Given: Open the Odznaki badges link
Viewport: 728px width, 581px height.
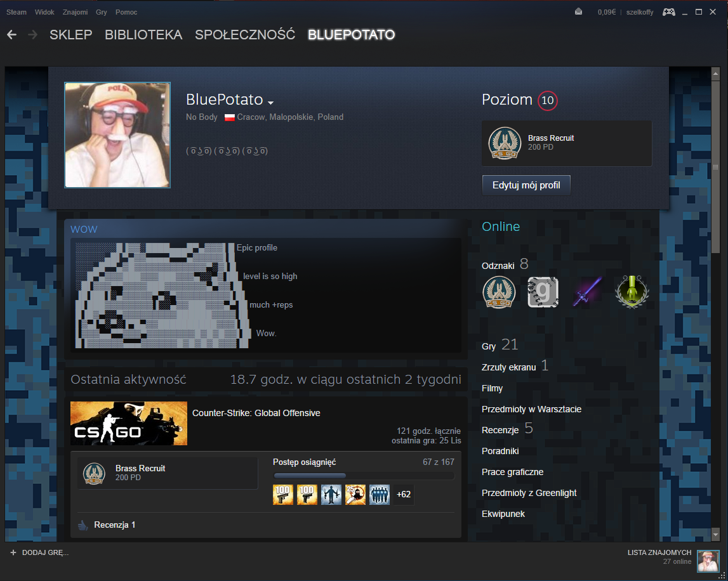Looking at the screenshot, I should click(x=505, y=264).
